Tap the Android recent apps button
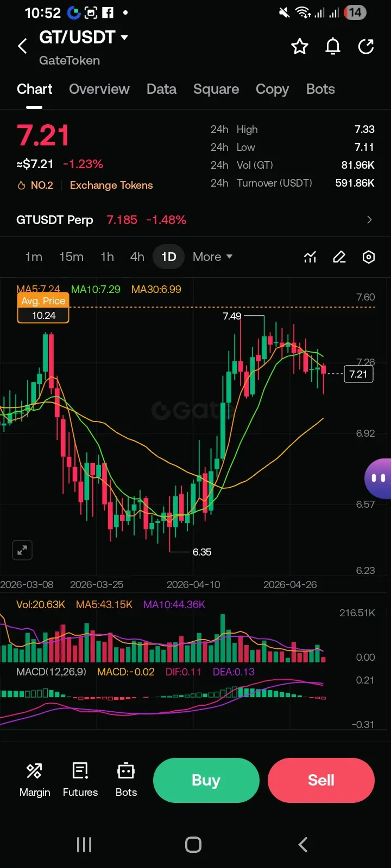The width and height of the screenshot is (391, 868). point(84,845)
